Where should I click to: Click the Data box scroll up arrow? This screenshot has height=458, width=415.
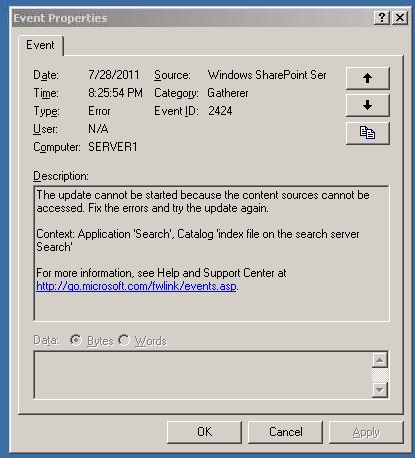[x=380, y=360]
